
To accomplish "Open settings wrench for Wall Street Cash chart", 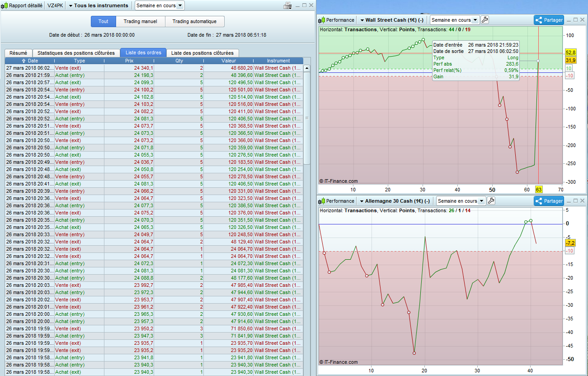I will click(x=485, y=20).
